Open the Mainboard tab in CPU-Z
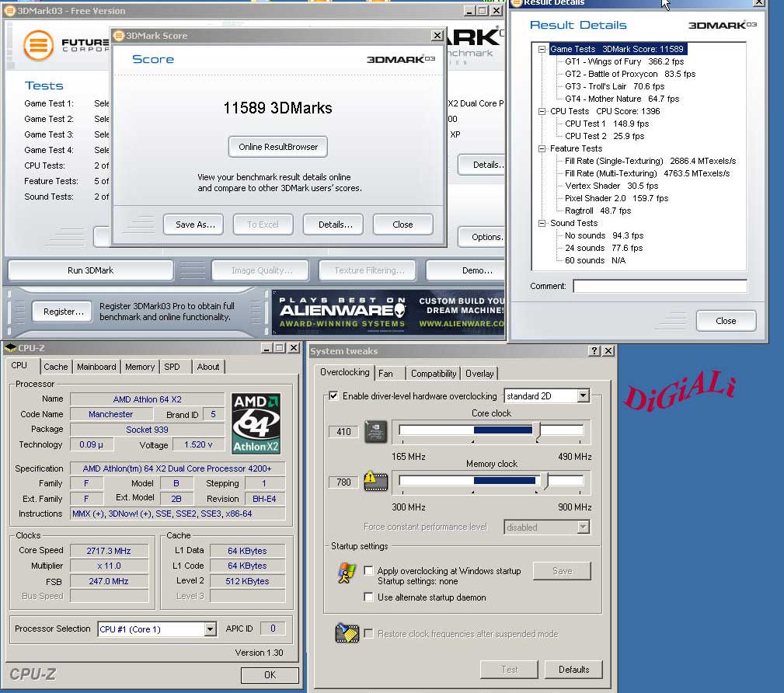The width and height of the screenshot is (784, 693). point(96,367)
